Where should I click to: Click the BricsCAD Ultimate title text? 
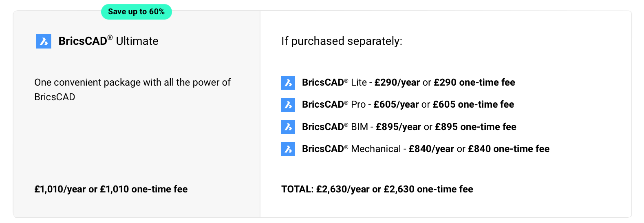[108, 41]
